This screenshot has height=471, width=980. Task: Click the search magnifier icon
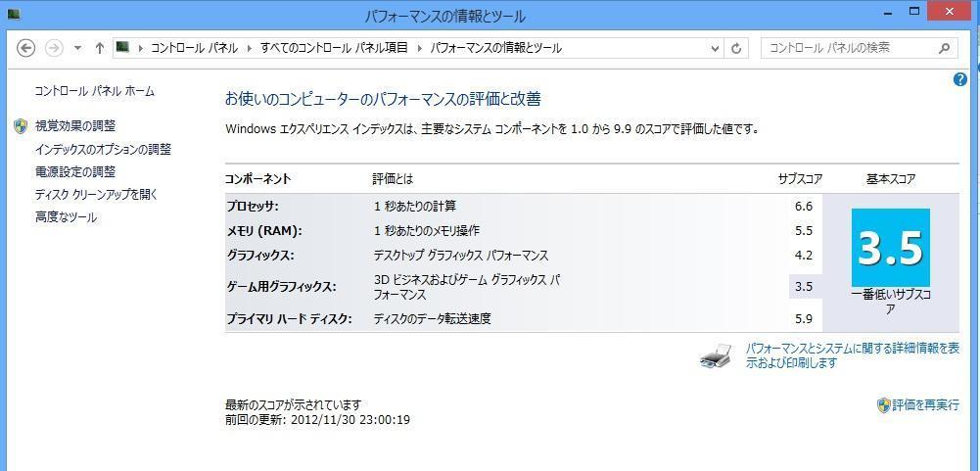[944, 48]
